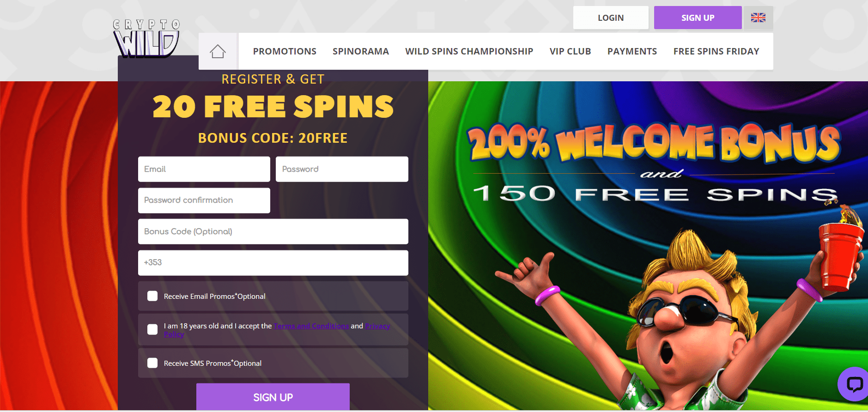
Task: Open the Terms and Conditions link
Action: tap(311, 326)
